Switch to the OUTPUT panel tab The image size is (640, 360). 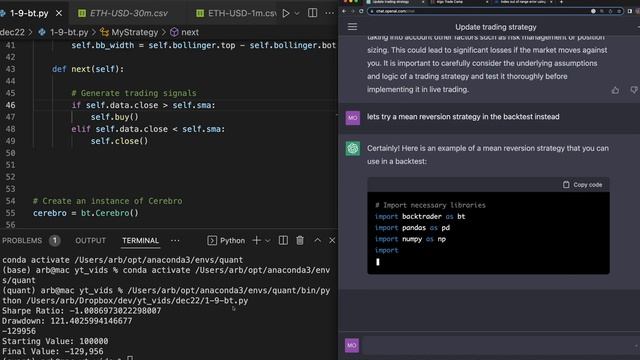(x=91, y=241)
